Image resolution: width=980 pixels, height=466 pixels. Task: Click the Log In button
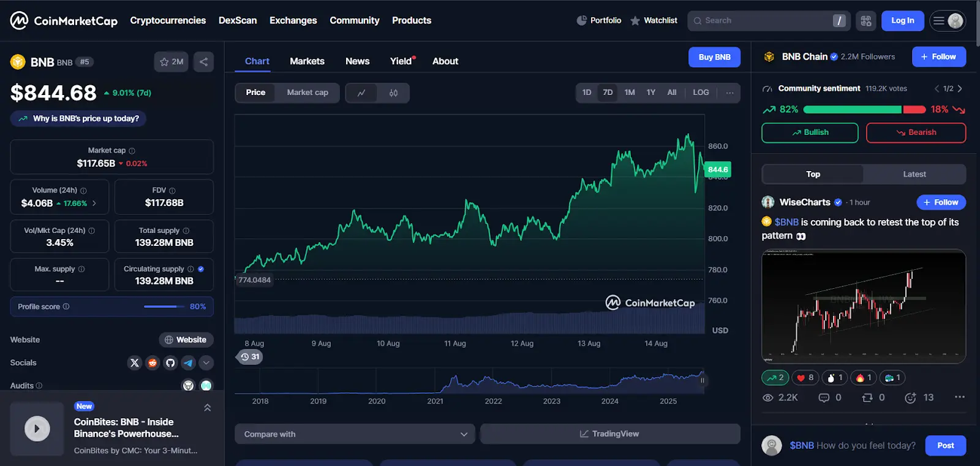coord(903,21)
